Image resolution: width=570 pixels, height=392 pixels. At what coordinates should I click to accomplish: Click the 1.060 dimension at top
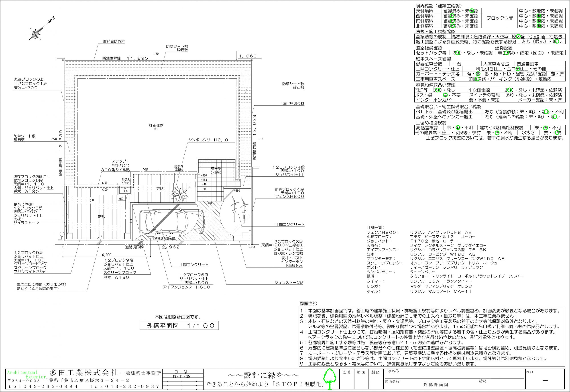pos(248,56)
